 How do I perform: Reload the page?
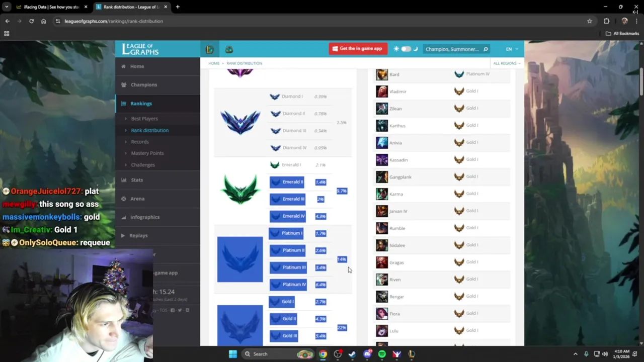(x=31, y=21)
